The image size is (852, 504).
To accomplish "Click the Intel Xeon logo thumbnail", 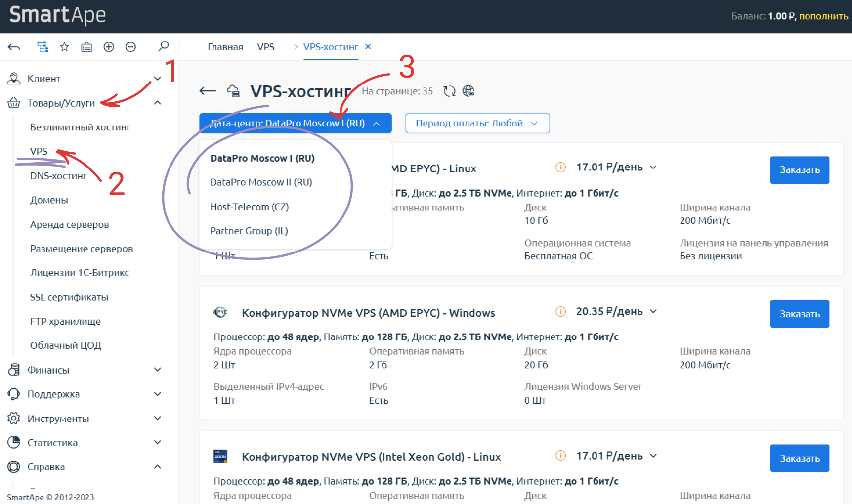I will (x=220, y=456).
